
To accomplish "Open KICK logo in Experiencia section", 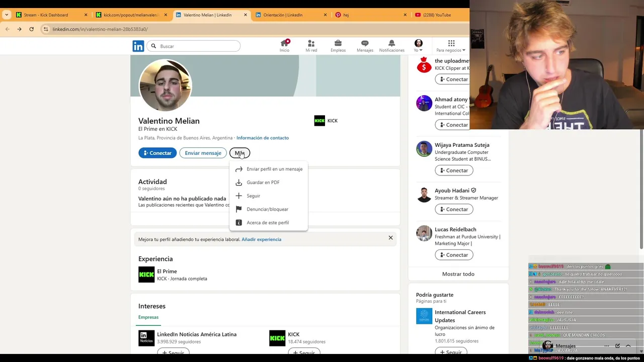I will point(146,275).
